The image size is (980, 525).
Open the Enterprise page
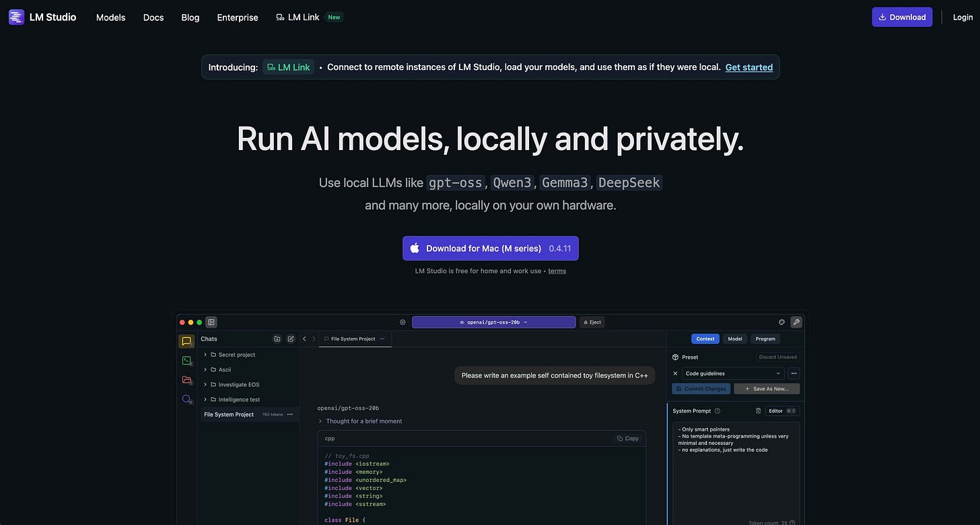[238, 17]
